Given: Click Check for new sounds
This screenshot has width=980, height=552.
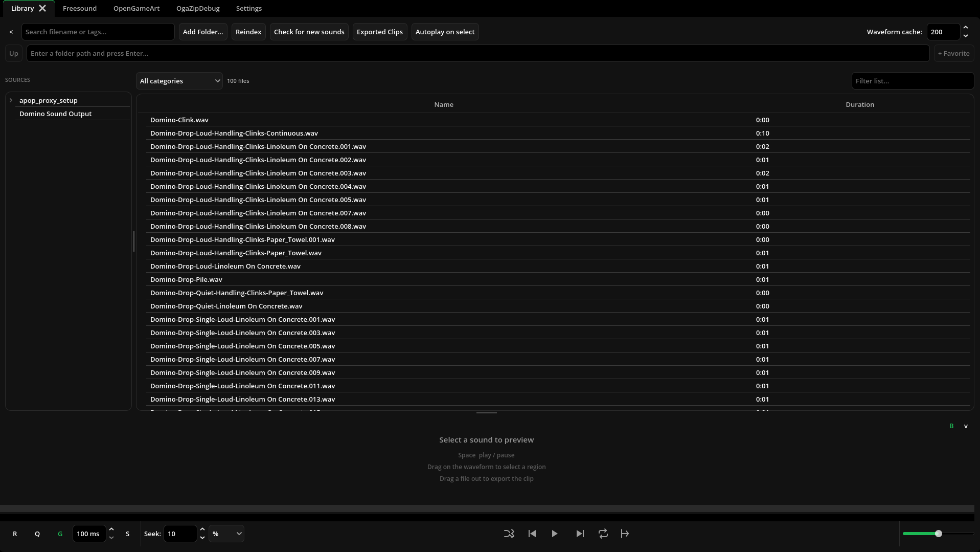Looking at the screenshot, I should (309, 32).
